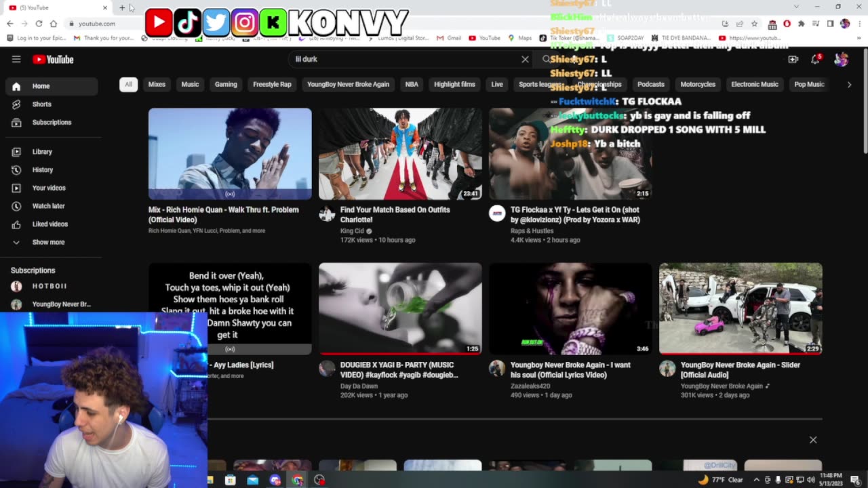This screenshot has width=868, height=488.
Task: Select the Live filter chip
Action: [497, 84]
